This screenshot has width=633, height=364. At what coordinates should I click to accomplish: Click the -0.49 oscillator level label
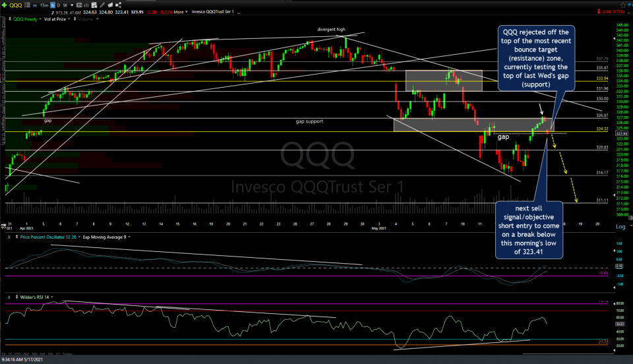point(603,273)
